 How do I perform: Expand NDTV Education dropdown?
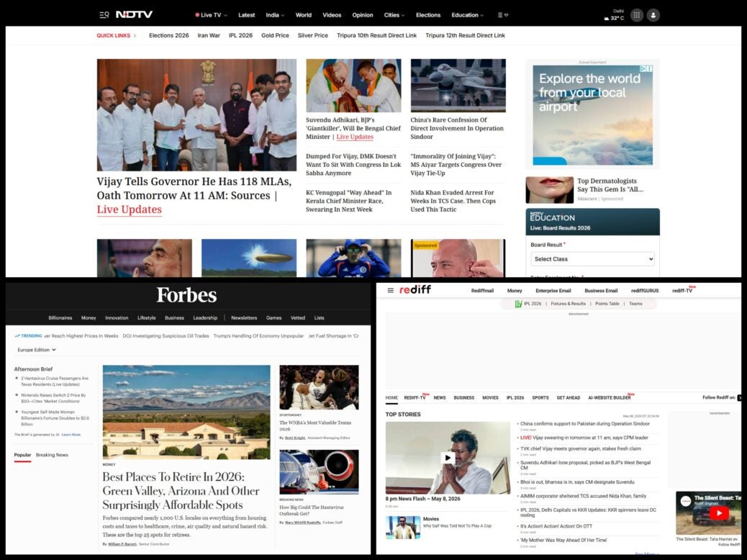pos(467,15)
